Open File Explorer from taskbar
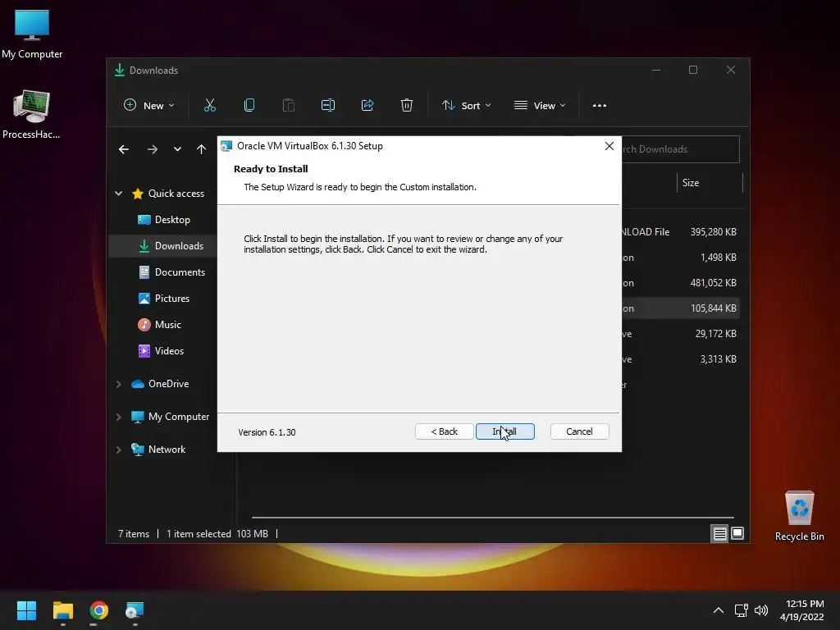The image size is (840, 630). (62, 610)
